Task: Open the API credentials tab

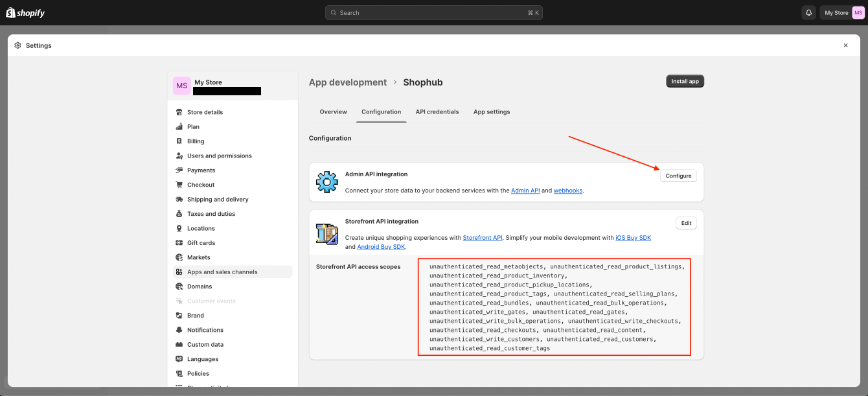Action: (x=437, y=111)
